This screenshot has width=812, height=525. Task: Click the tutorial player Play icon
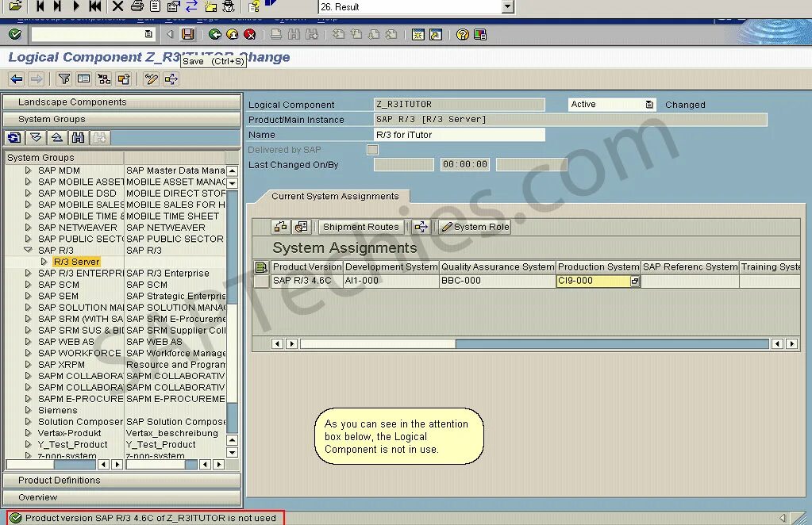point(76,6)
